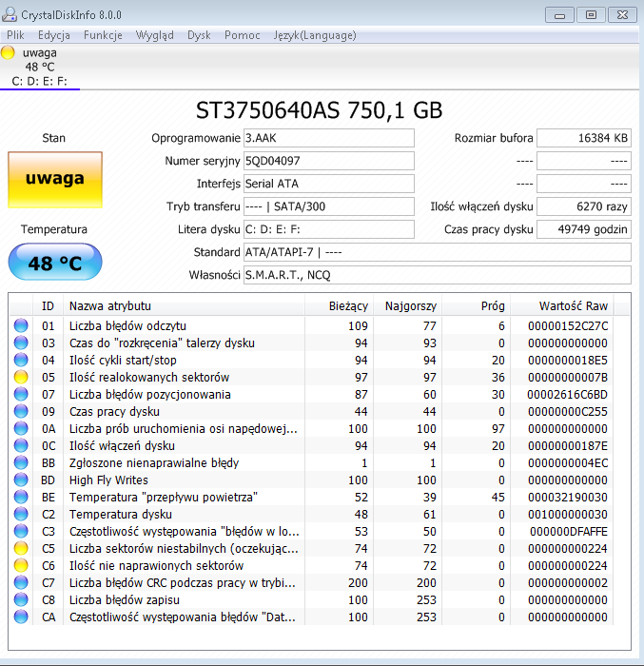The width and height of the screenshot is (644, 666).
Task: Click status icon for attribute 0A
Action: [21, 428]
